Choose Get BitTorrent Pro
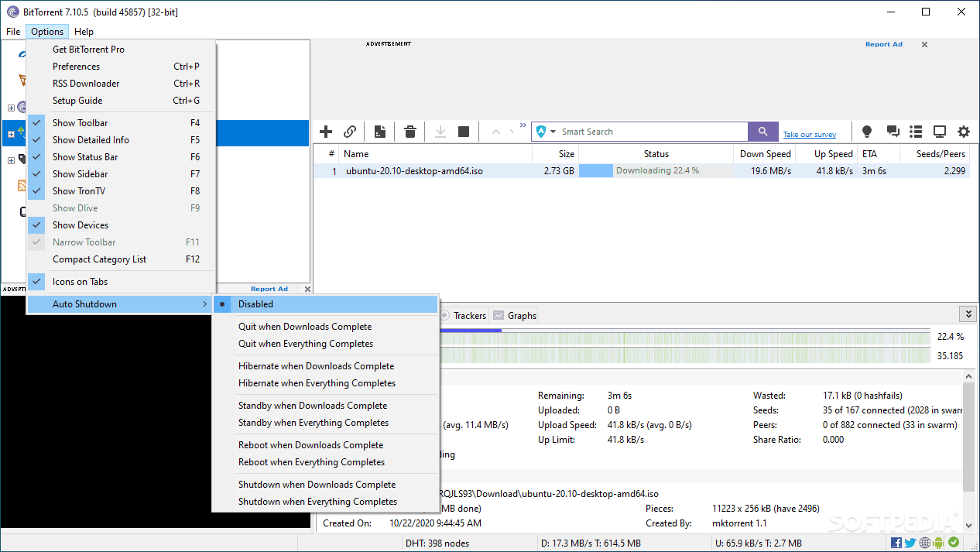Viewport: 980px width, 552px height. tap(122, 50)
